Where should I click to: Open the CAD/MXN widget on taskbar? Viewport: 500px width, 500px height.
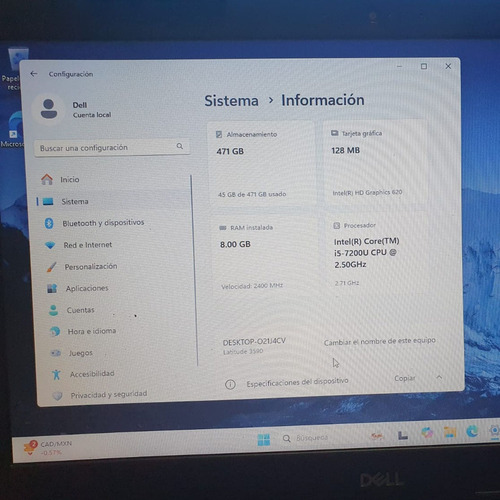47,448
